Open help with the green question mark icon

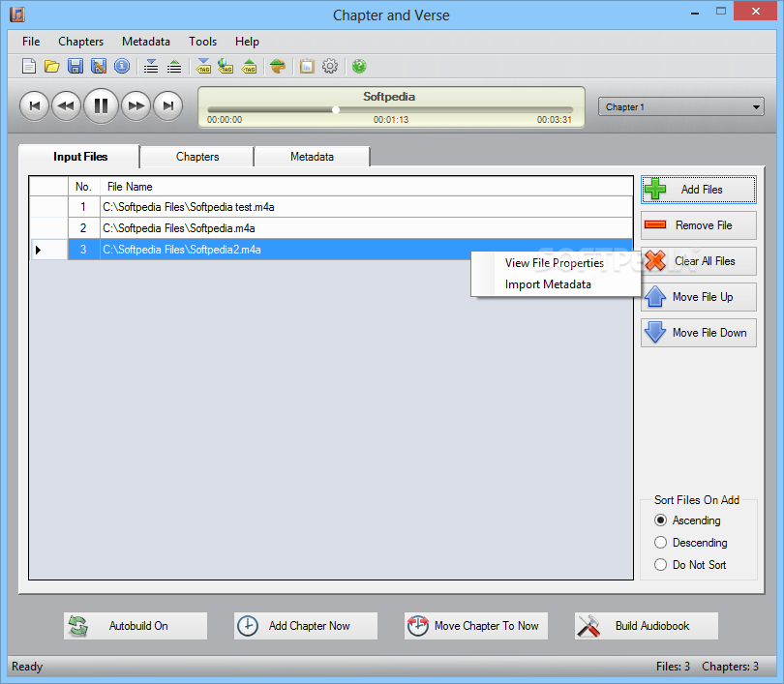[x=359, y=66]
